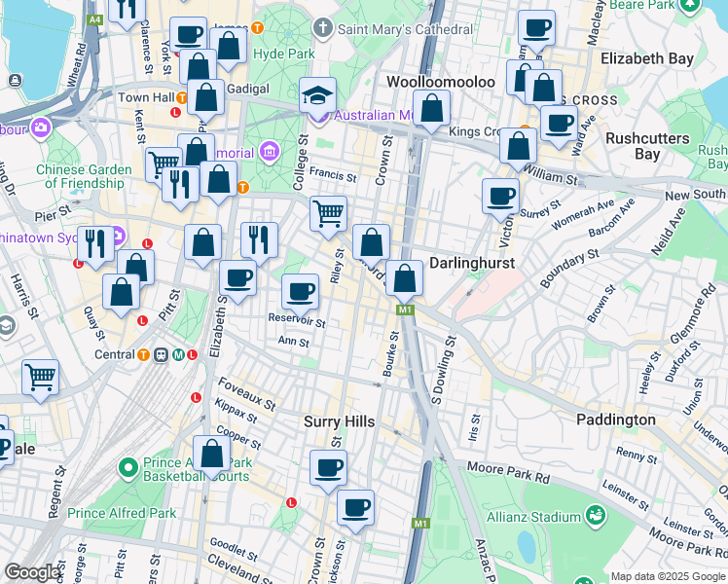728x584 pixels.
Task: Click the restaurant marker next to Chinatown Sydney
Action: click(x=95, y=244)
